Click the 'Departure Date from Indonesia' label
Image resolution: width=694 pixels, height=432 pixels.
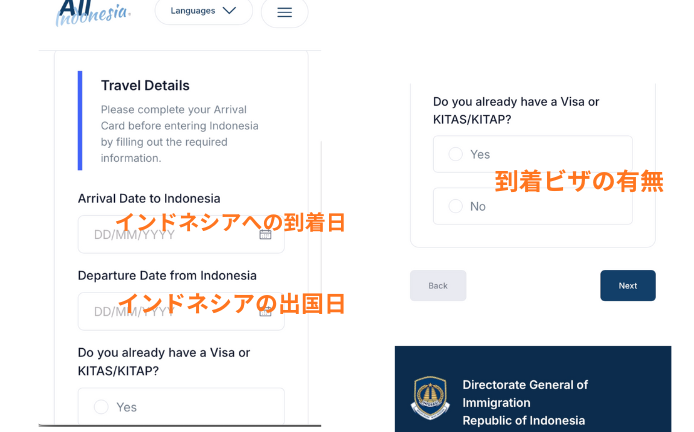pos(167,275)
